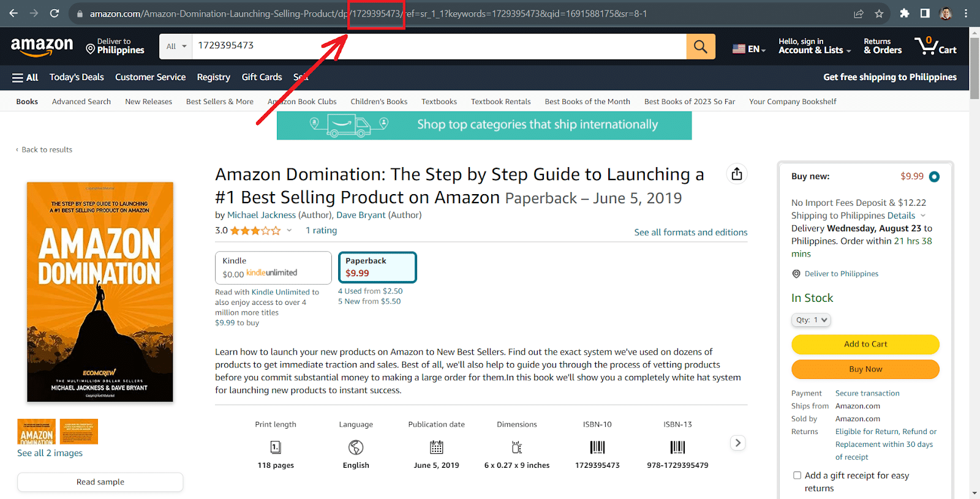Viewport: 980px width, 499px height.
Task: Click the ISBN-10 barcode icon
Action: click(x=597, y=447)
